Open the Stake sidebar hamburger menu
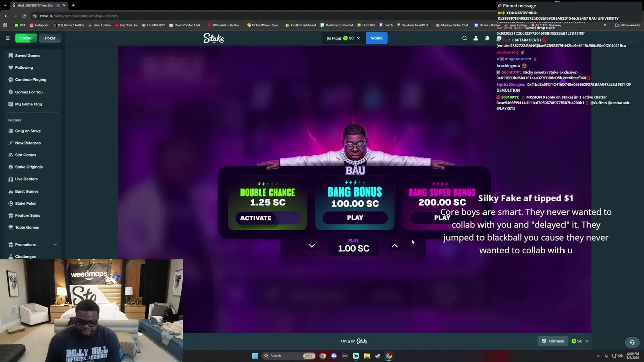Viewport: 644px width, 362px height. click(7, 38)
